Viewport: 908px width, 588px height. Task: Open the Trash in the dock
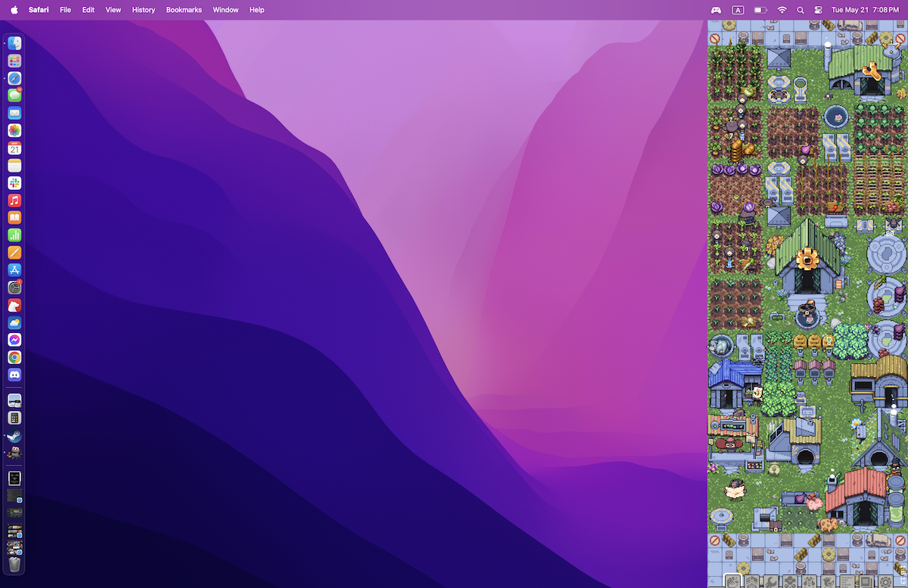click(14, 565)
